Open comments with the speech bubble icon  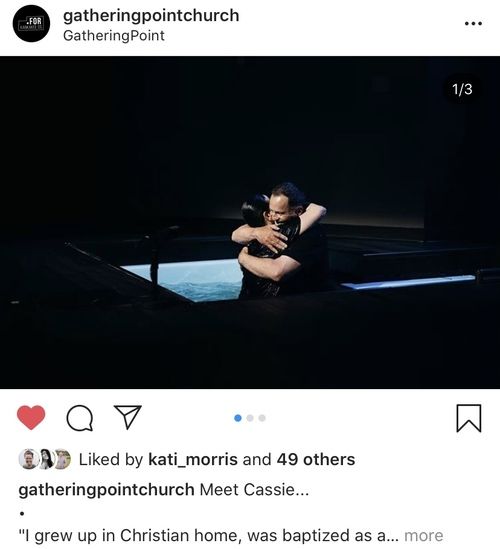80,418
